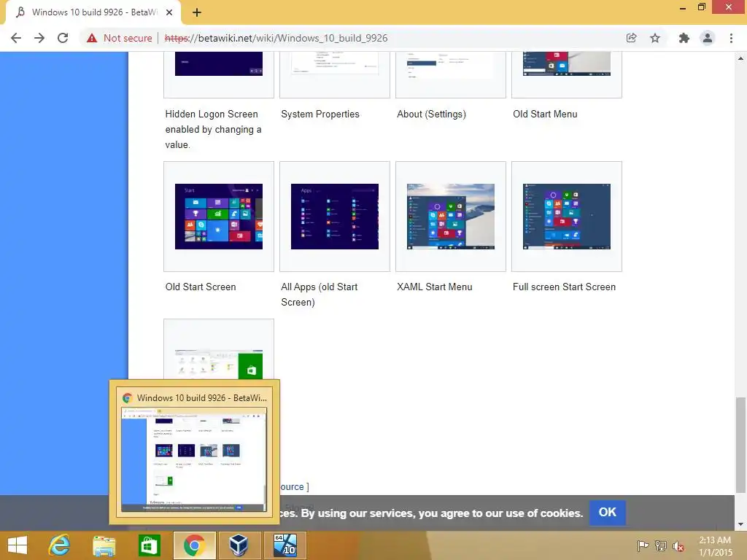Image resolution: width=747 pixels, height=560 pixels.
Task: Select the Windows 10 build 9926 tab
Action: (93, 13)
